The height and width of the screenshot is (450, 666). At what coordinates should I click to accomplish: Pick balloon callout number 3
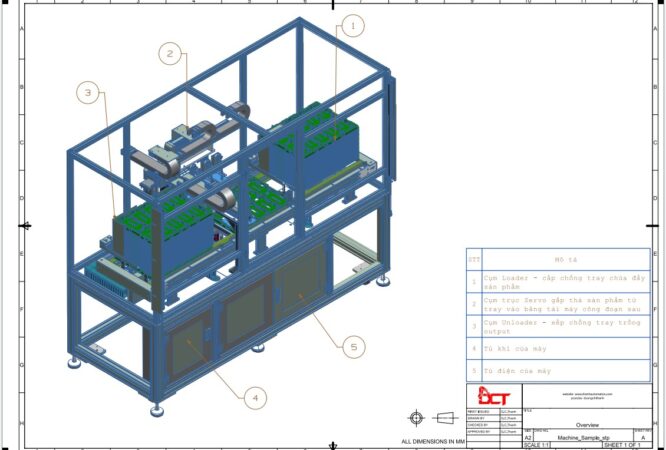point(89,93)
